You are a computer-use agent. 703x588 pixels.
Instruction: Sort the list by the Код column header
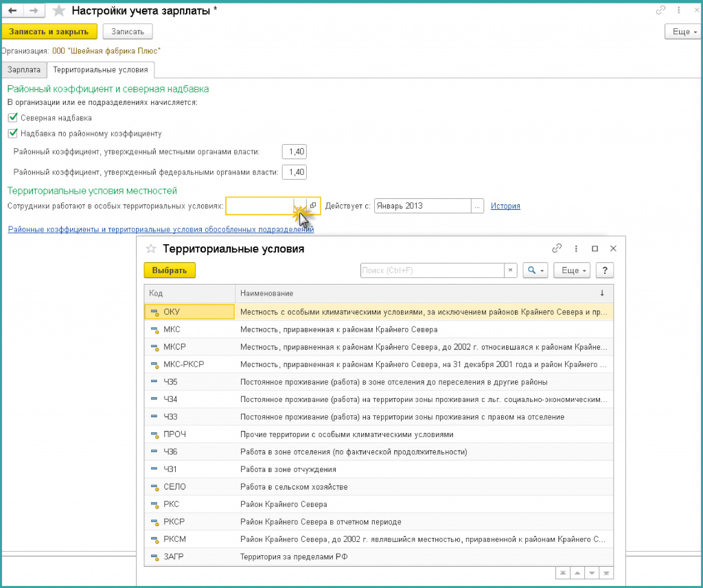click(x=189, y=293)
